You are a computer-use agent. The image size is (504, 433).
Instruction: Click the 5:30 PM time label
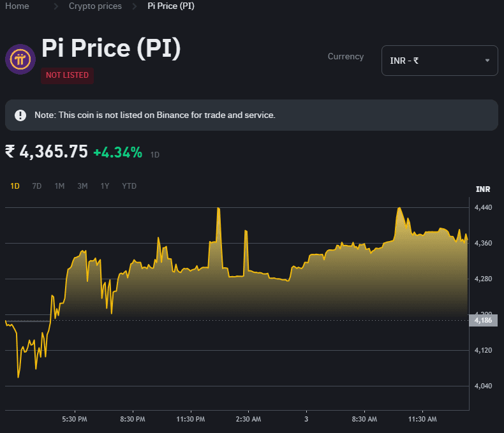(75, 419)
